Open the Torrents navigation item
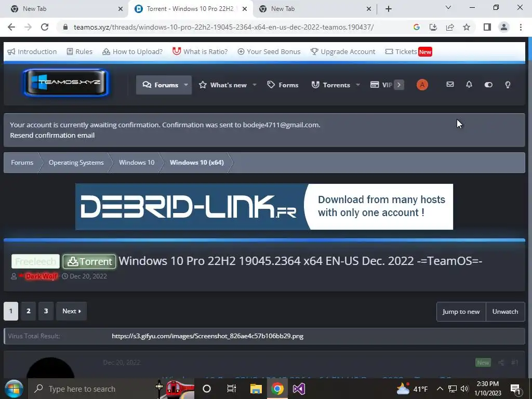This screenshot has width=532, height=399. [x=330, y=85]
